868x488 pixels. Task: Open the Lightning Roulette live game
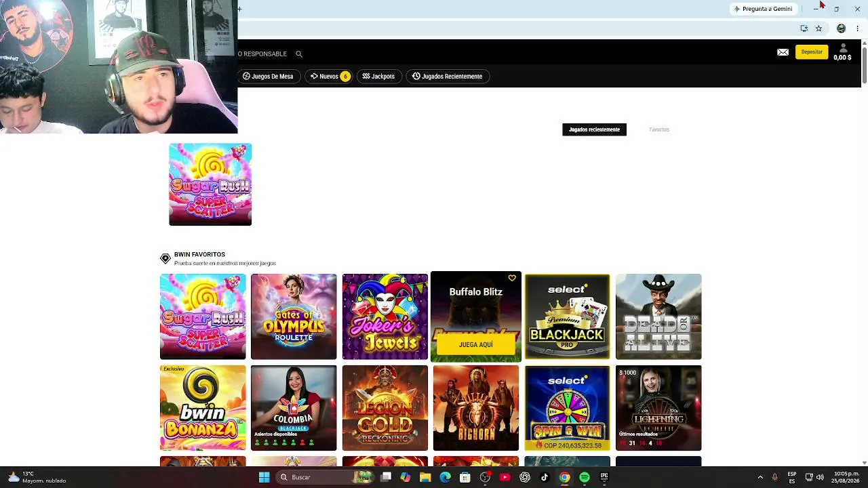click(x=658, y=408)
